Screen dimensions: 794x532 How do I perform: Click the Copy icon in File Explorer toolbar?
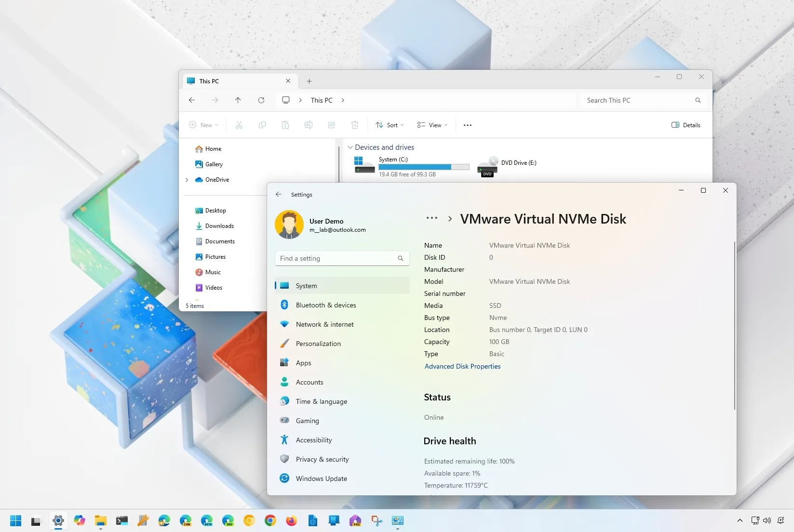[x=262, y=125]
